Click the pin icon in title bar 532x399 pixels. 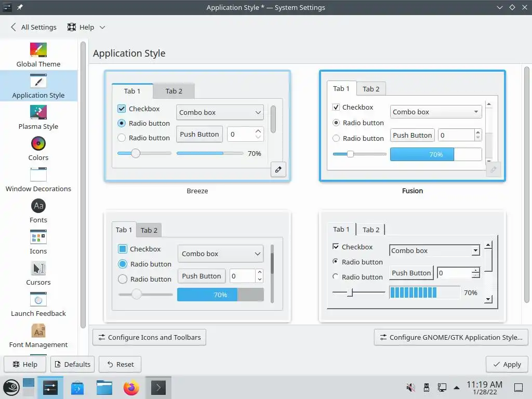click(x=20, y=7)
